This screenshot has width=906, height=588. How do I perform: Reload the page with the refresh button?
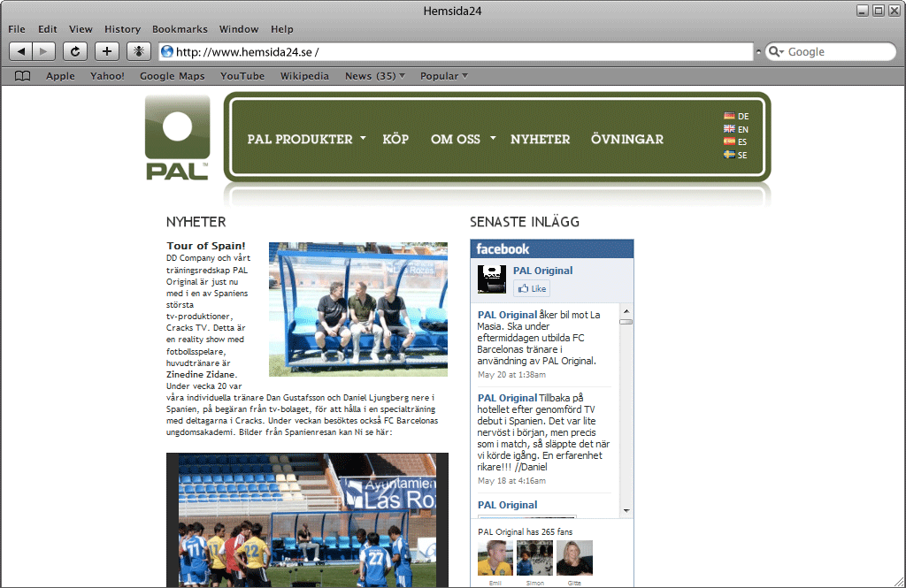[75, 51]
